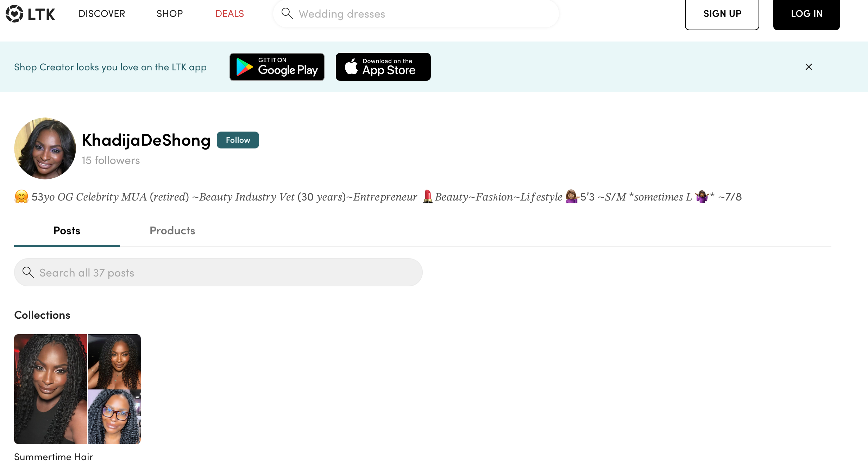868x470 pixels.
Task: Open the DISCOVER menu item
Action: 102,14
